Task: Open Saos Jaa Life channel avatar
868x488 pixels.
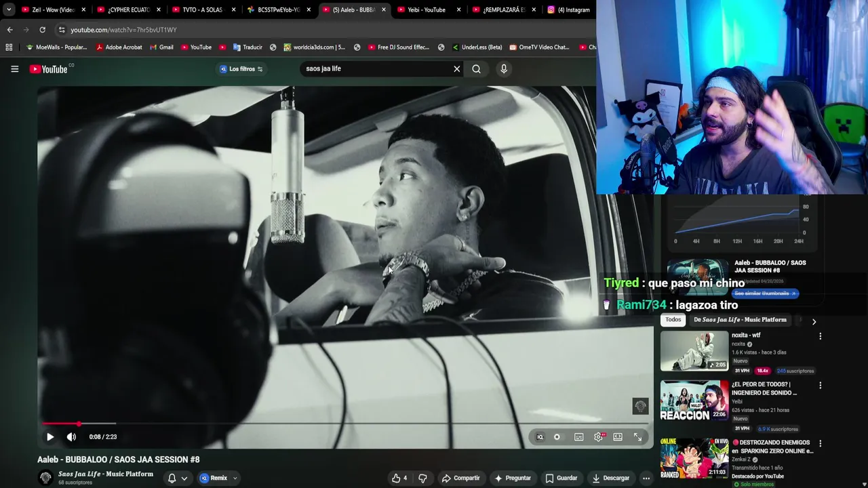Action: [x=45, y=478]
